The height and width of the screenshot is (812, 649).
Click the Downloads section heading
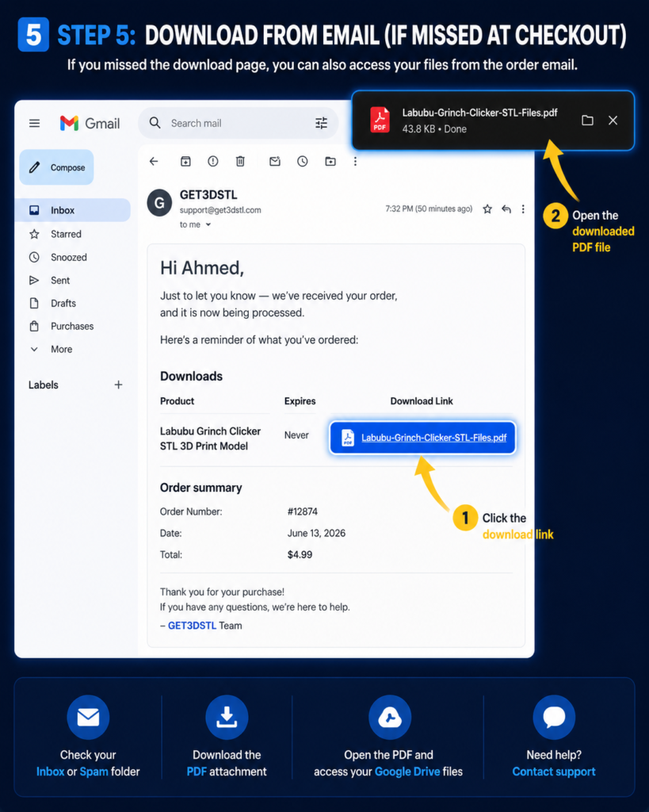click(x=191, y=376)
